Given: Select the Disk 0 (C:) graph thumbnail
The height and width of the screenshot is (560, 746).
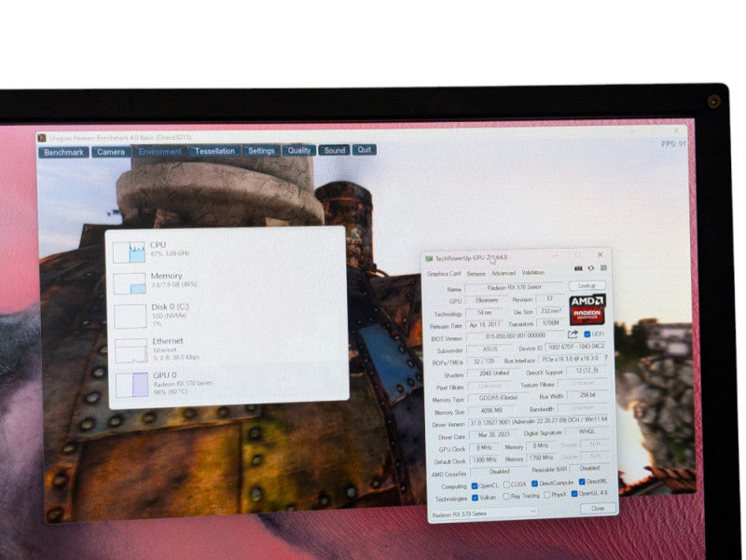Looking at the screenshot, I should 131,316.
